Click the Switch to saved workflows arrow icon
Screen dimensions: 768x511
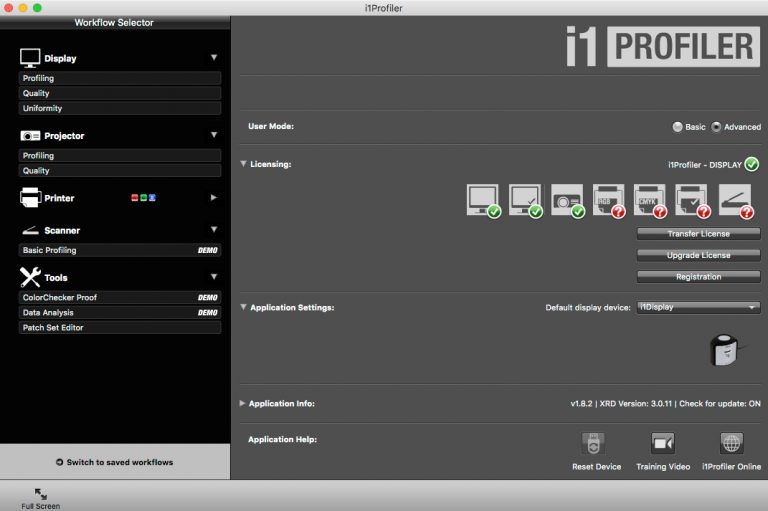click(x=59, y=462)
